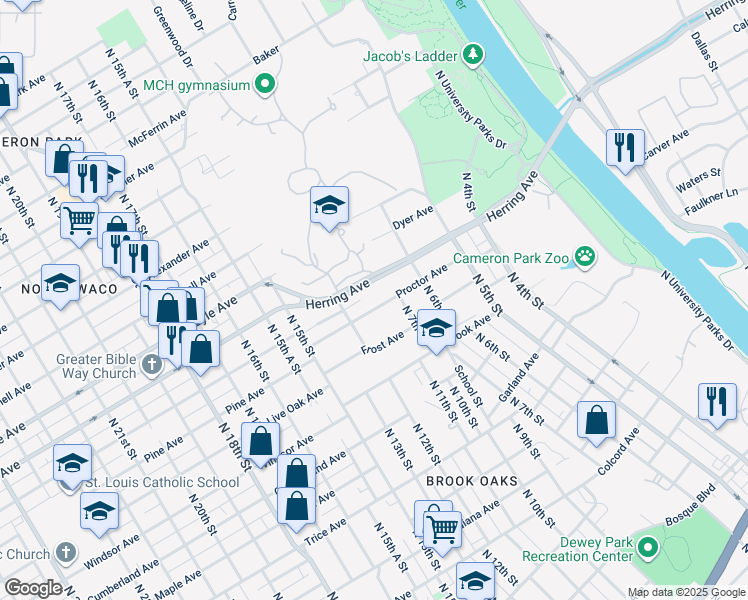The height and width of the screenshot is (600, 748).
Task: Select the Greenwood Dr street label
Action: click(173, 36)
